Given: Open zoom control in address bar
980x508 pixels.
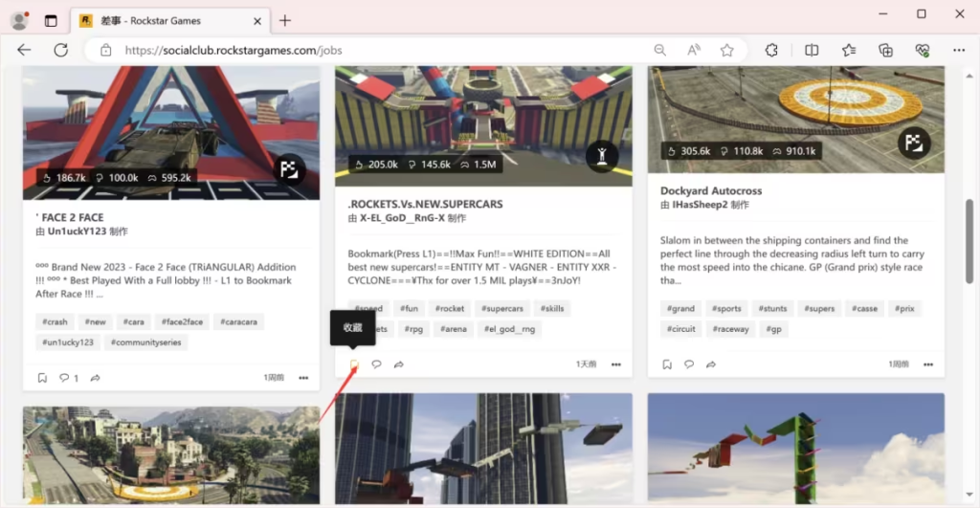Looking at the screenshot, I should coord(659,50).
